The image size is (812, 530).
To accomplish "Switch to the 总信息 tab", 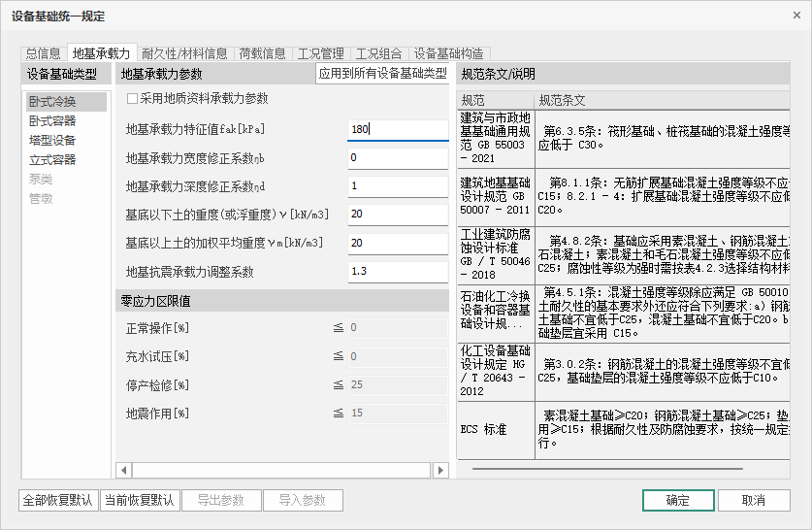I will coord(44,53).
